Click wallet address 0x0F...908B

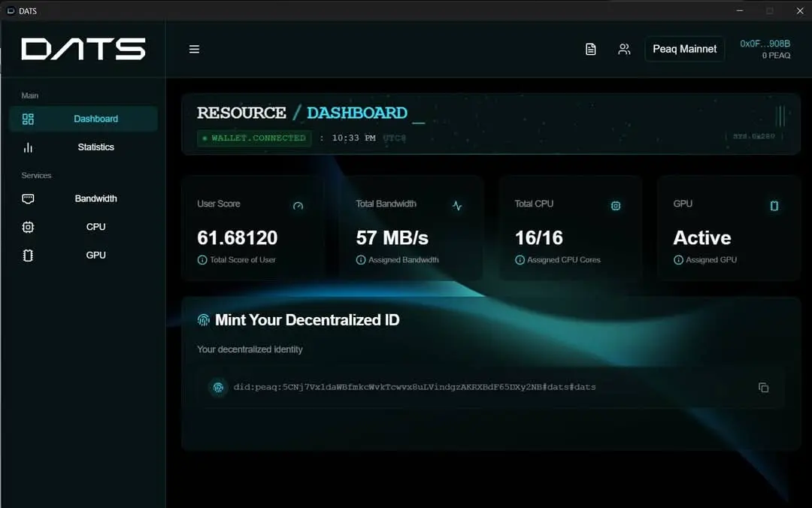[x=765, y=44]
